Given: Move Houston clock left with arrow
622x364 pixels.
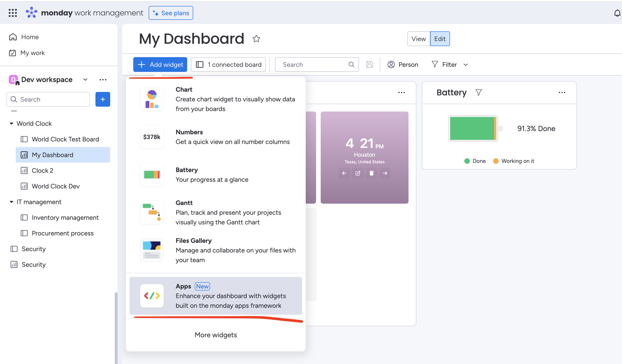Looking at the screenshot, I should point(344,173).
